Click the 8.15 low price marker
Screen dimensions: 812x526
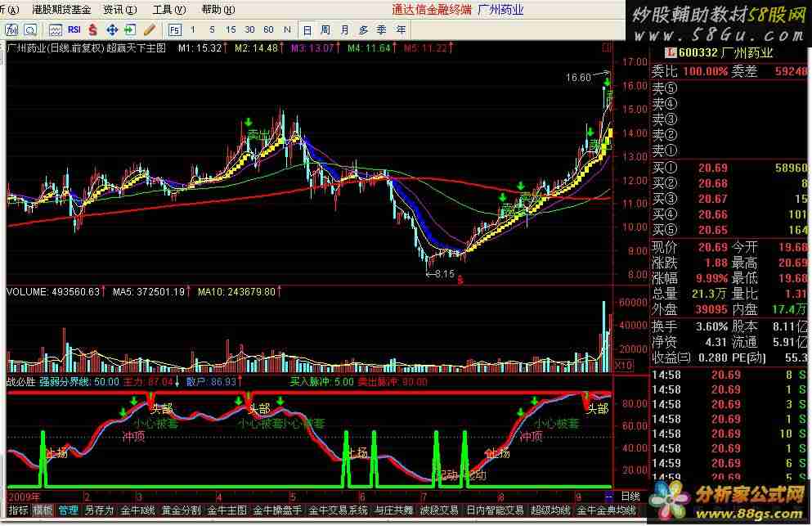[x=444, y=273]
